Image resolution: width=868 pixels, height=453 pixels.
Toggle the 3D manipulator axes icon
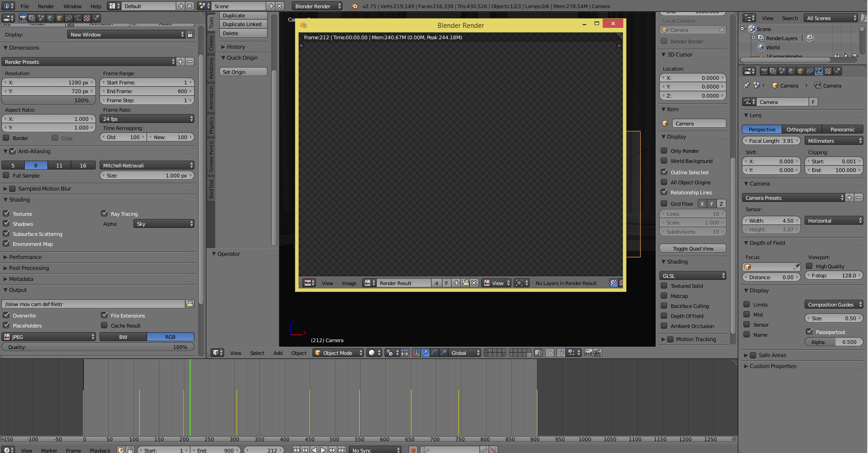point(416,353)
